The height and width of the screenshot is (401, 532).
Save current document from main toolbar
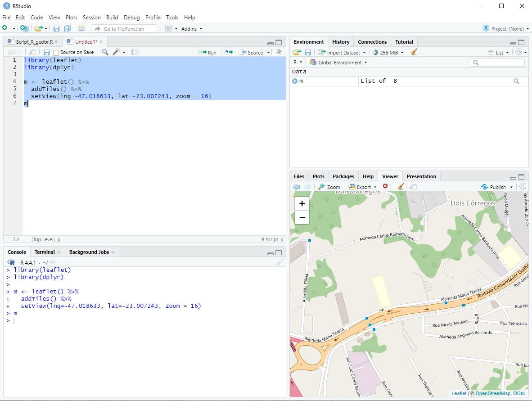tap(56, 28)
